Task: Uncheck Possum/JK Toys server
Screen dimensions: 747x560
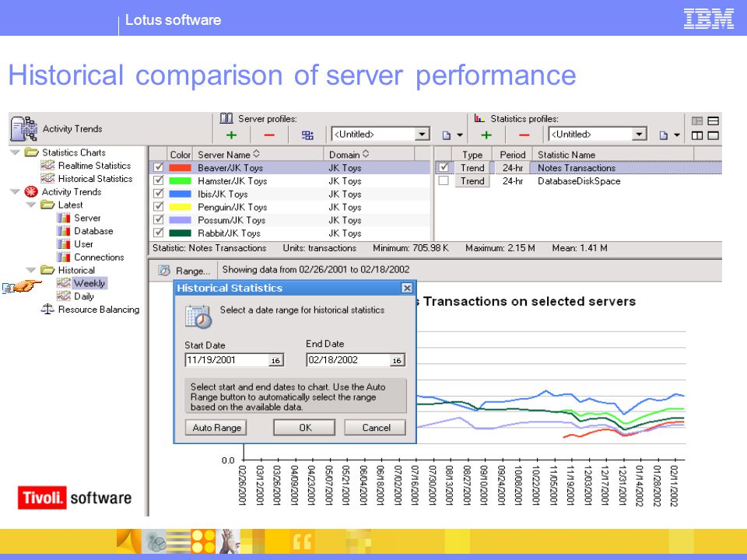Action: pyautogui.click(x=159, y=219)
